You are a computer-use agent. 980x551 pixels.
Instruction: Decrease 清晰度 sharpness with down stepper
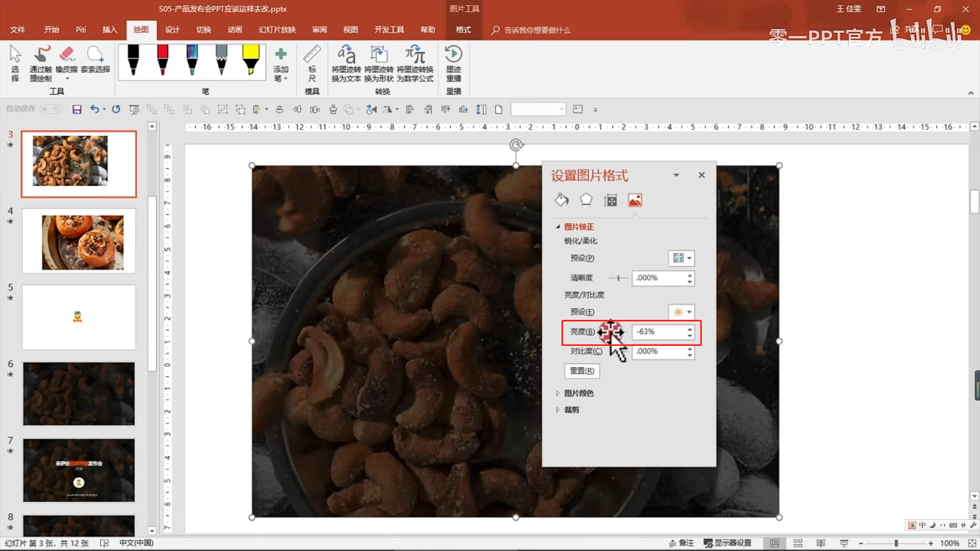[690, 282]
